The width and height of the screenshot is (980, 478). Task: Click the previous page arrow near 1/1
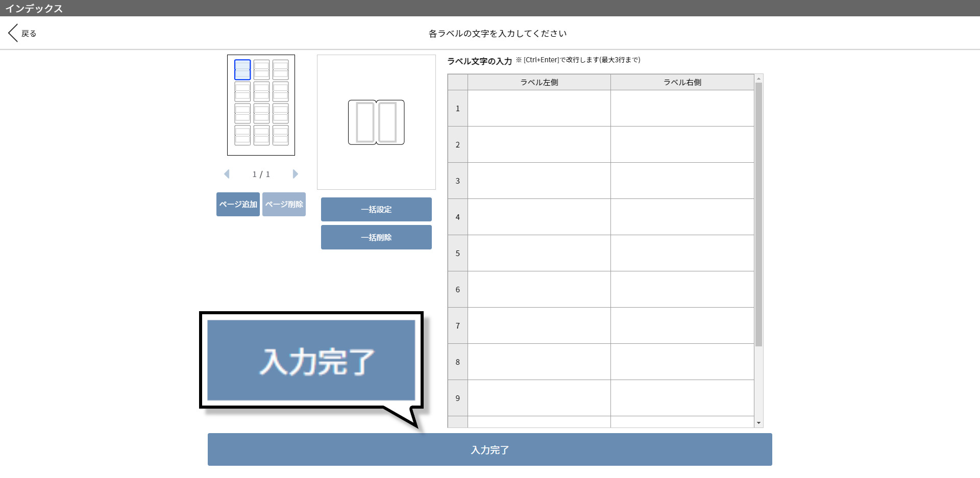click(x=227, y=174)
